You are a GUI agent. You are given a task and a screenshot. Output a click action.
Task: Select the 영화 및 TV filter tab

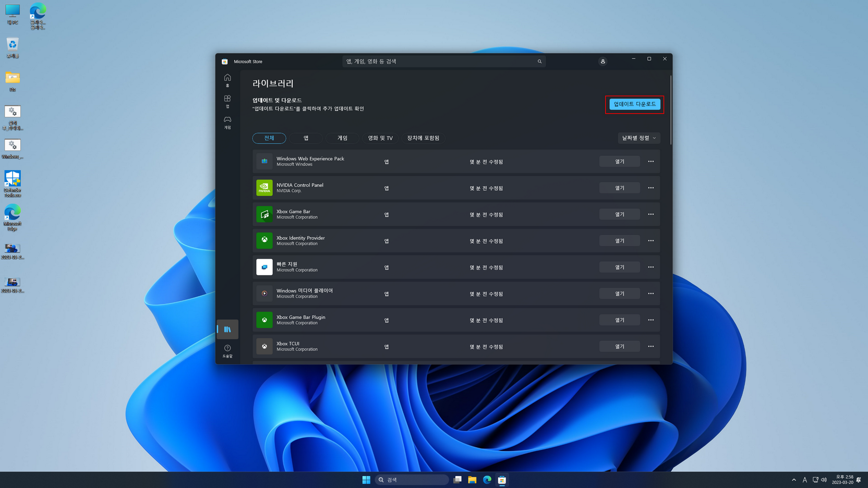click(x=380, y=138)
